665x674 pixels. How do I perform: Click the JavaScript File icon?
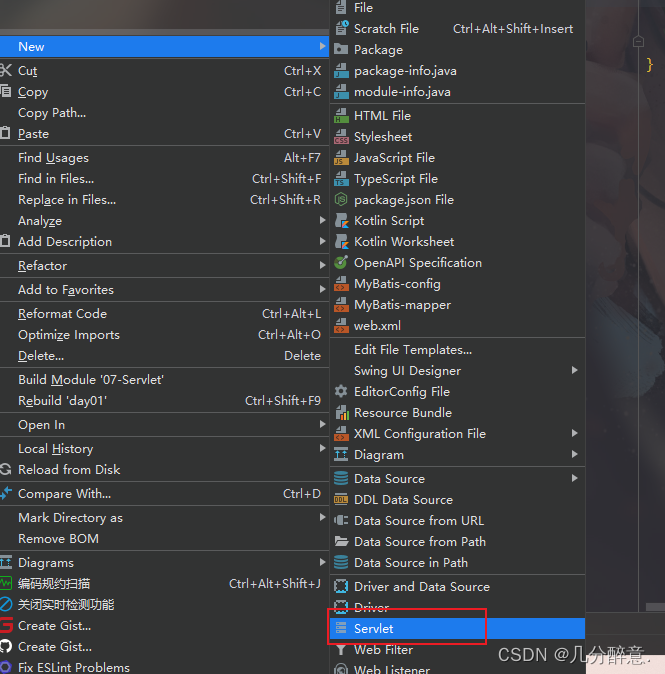(341, 158)
